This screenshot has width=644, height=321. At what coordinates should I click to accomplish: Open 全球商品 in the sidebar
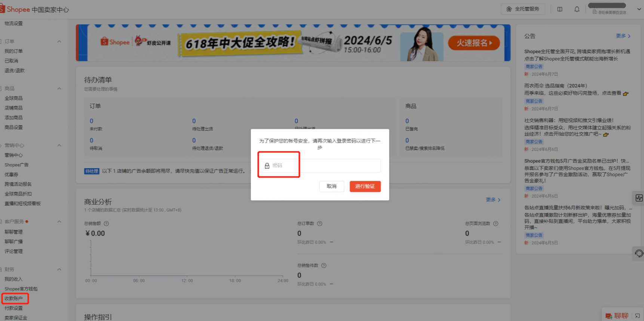pyautogui.click(x=13, y=98)
